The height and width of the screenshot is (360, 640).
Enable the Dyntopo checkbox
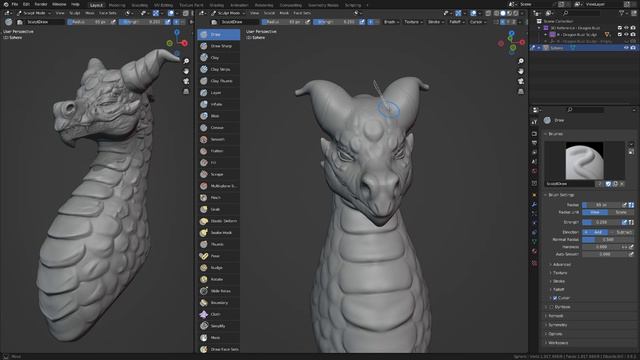pyautogui.click(x=551, y=307)
